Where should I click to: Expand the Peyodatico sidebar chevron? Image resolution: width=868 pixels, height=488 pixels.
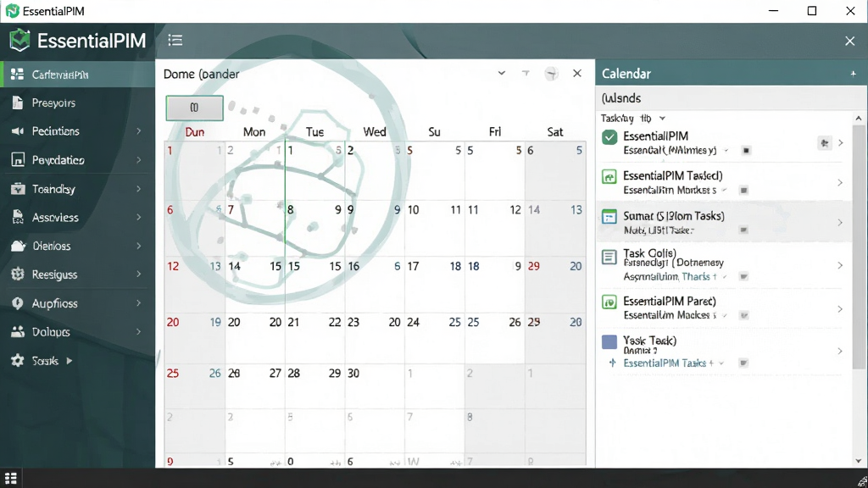coord(139,160)
